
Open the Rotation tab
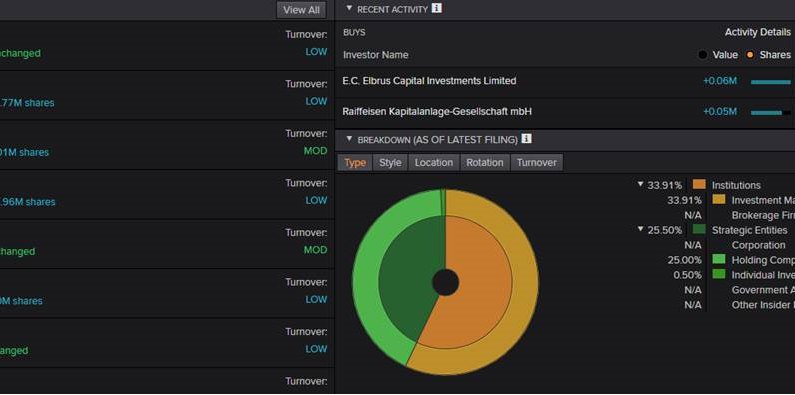(485, 163)
